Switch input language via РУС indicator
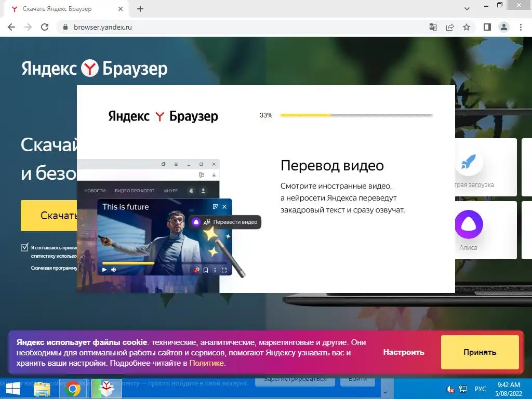Screen dimensions: 532x399 tap(480, 389)
